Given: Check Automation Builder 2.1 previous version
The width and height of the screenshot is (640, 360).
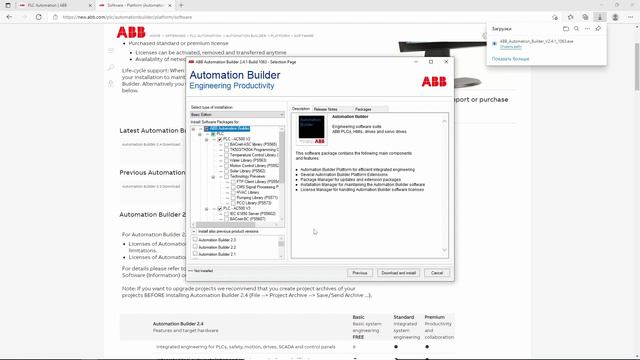Looking at the screenshot, I should [195, 254].
